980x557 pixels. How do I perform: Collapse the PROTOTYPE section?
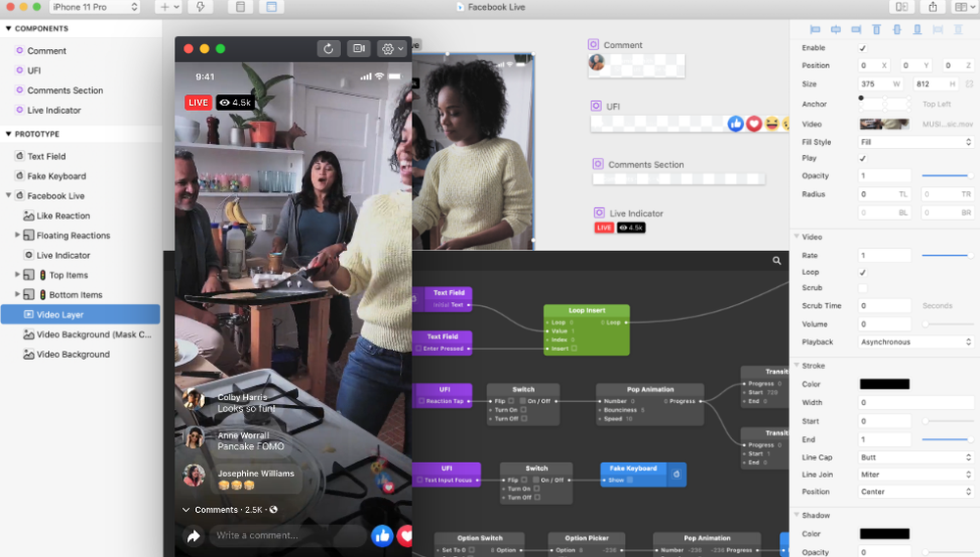point(9,134)
